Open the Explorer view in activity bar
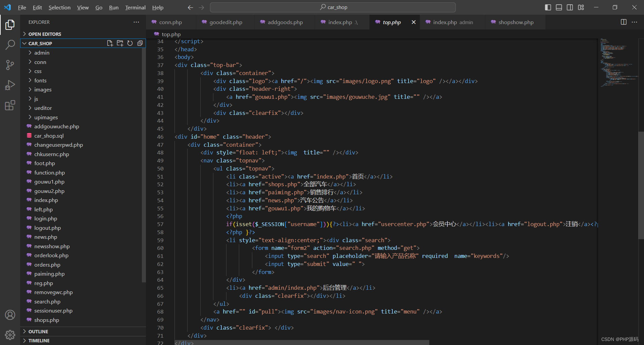Screen dimensions: 644x345 (10, 25)
